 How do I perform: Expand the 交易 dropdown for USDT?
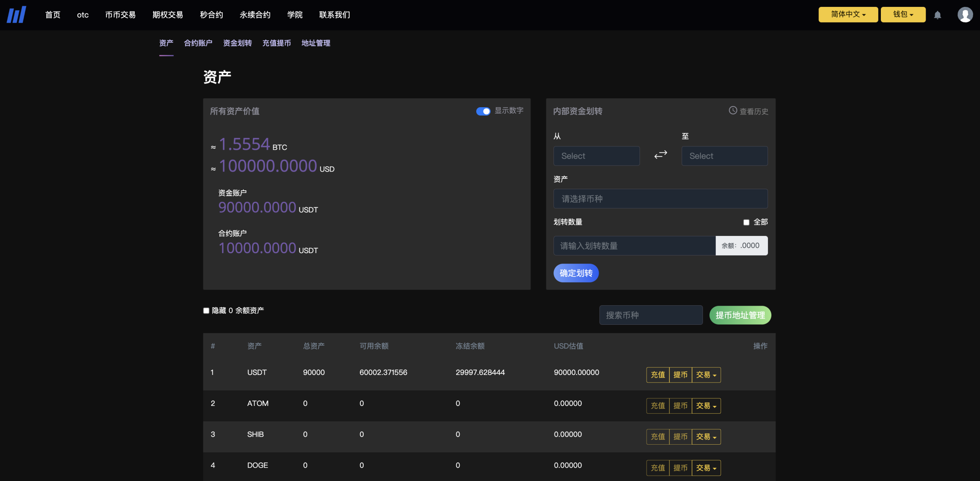click(706, 375)
